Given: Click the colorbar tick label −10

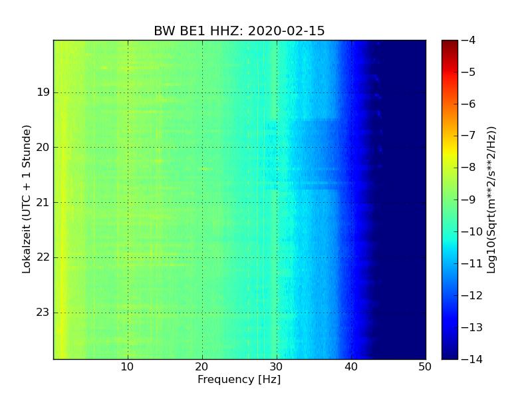Looking at the screenshot, I should point(472,231).
